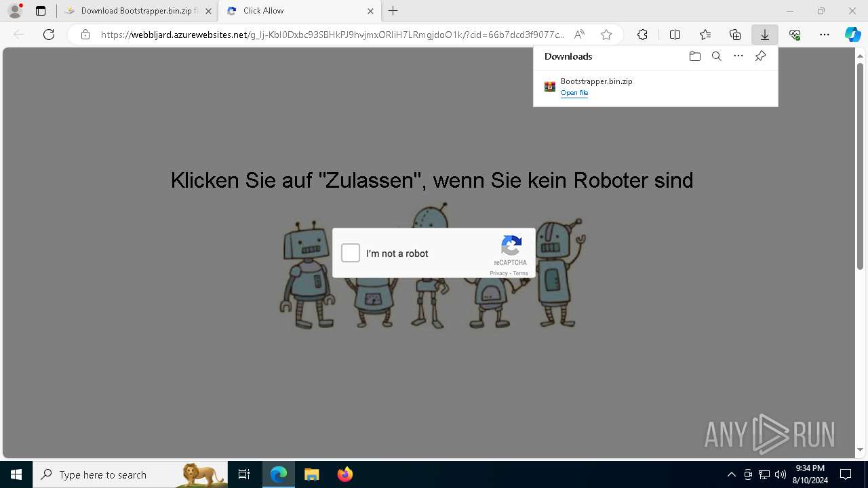Open Microsoft Edge from taskbar
Viewport: 868px width, 488px height.
coord(279,474)
